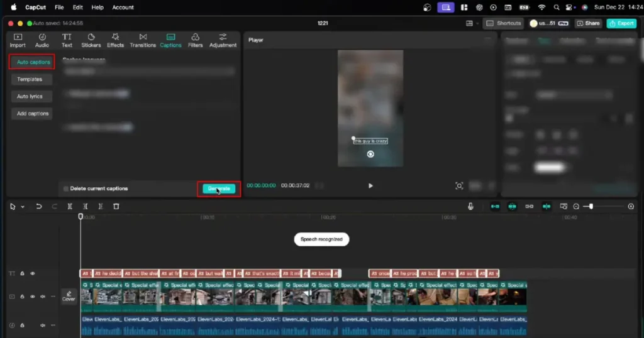Start voiceover recording with microphone icon

pyautogui.click(x=470, y=207)
